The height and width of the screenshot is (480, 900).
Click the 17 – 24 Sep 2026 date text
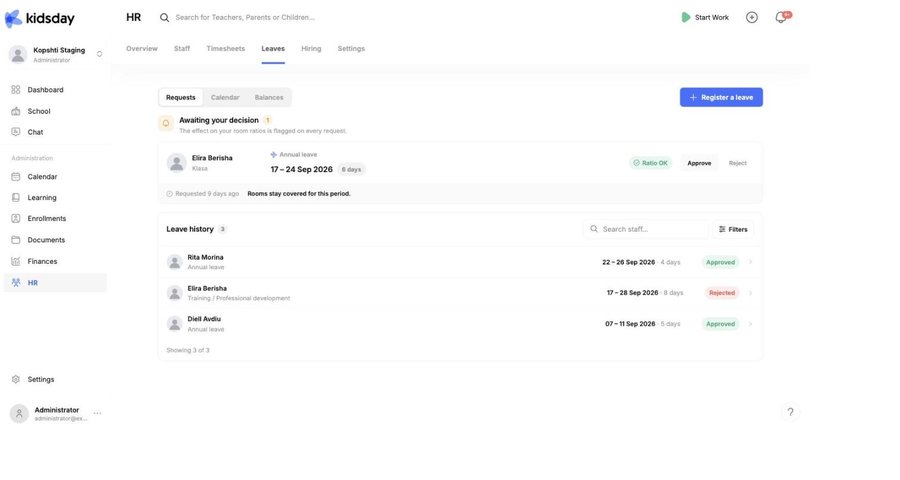[301, 169]
